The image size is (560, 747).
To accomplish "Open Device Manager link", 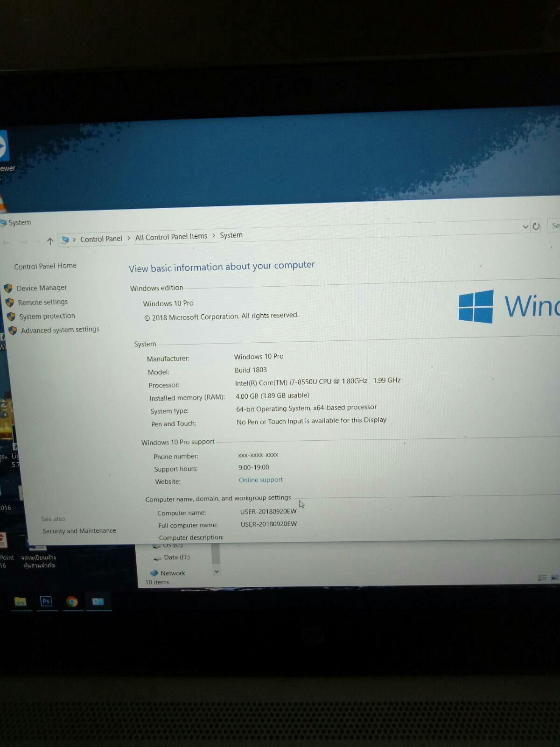I will click(42, 288).
